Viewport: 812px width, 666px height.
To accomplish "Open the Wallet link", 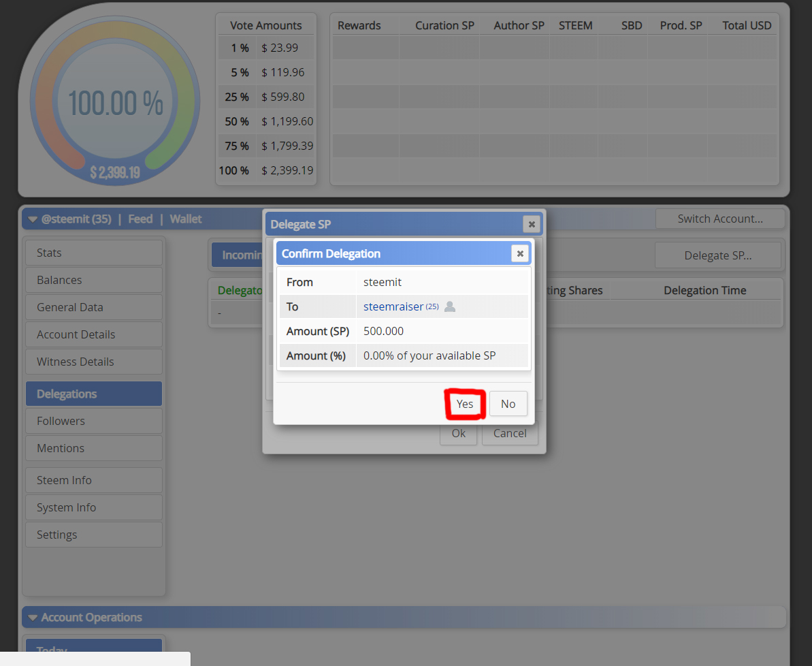I will [x=185, y=219].
